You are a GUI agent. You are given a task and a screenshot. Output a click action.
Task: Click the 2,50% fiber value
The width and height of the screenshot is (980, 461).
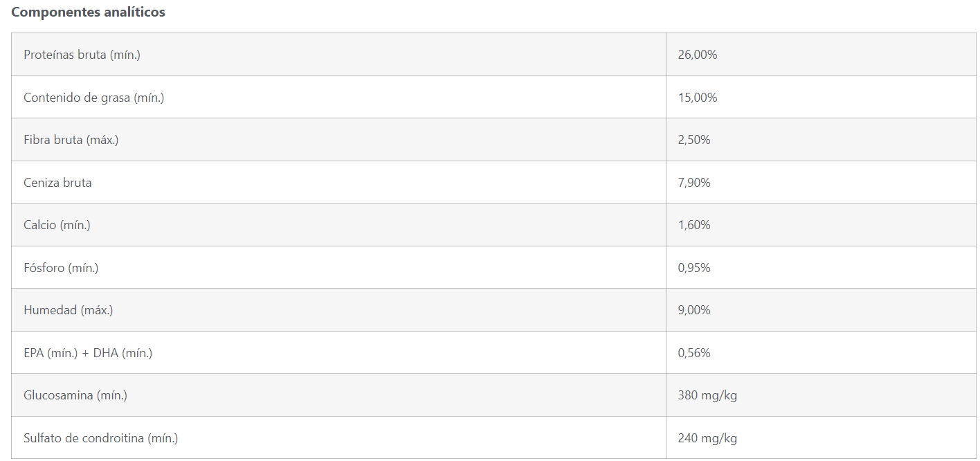pos(694,140)
